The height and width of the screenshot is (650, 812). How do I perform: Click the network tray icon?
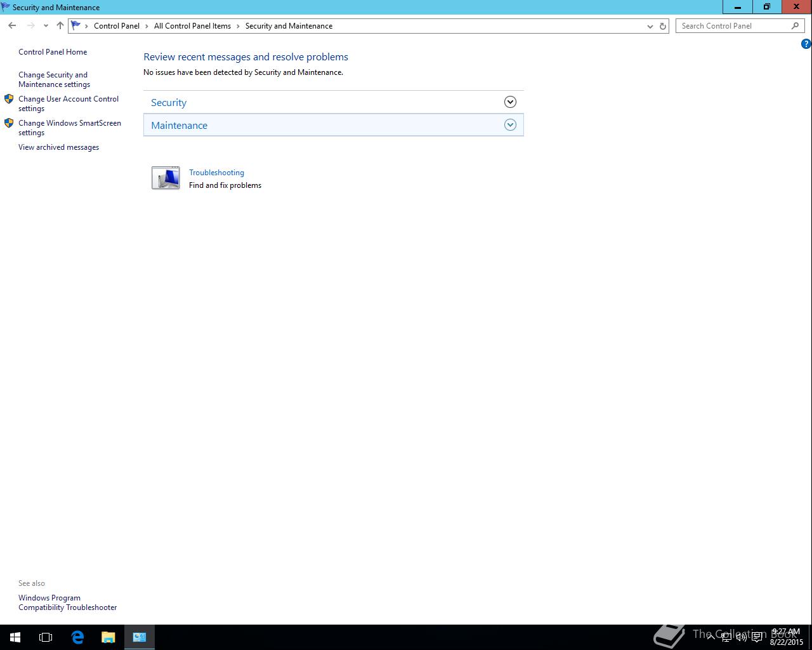pyautogui.click(x=726, y=637)
